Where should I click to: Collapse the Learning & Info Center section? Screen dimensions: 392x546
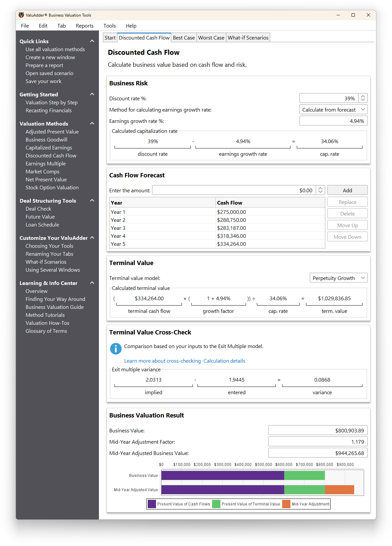pos(92,283)
